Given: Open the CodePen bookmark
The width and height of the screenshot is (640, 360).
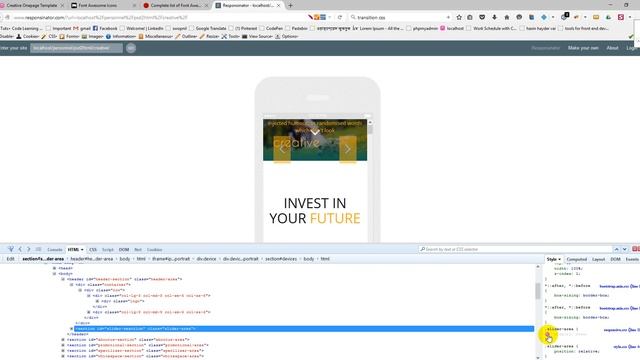Looking at the screenshot, I should 271,29.
